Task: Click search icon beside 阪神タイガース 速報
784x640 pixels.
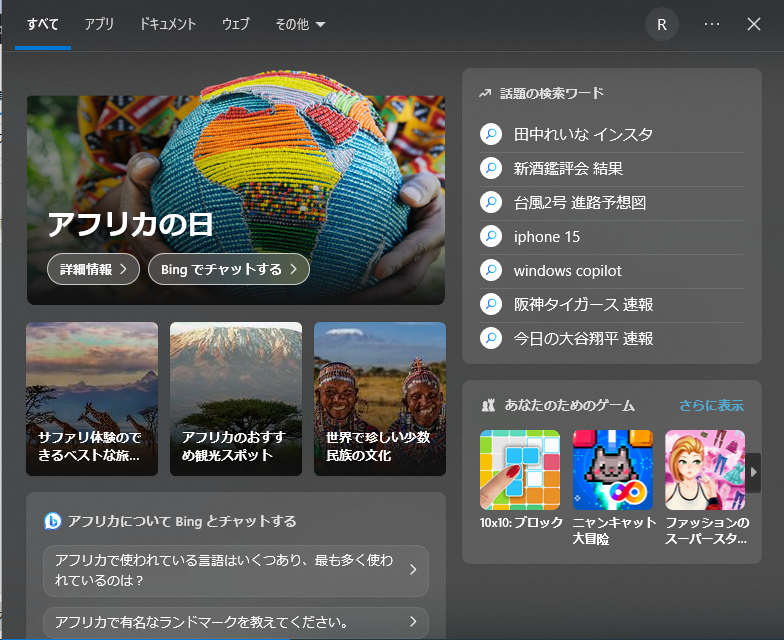Action: (x=491, y=304)
